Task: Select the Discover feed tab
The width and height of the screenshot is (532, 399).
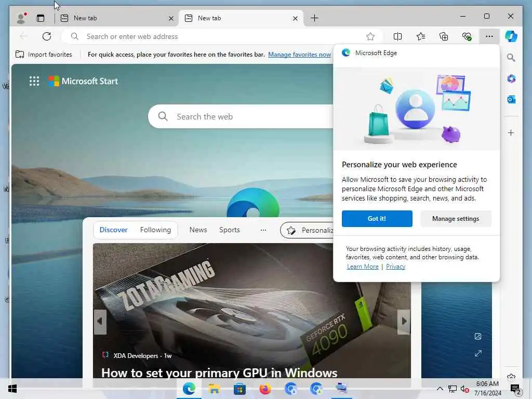Action: point(113,230)
